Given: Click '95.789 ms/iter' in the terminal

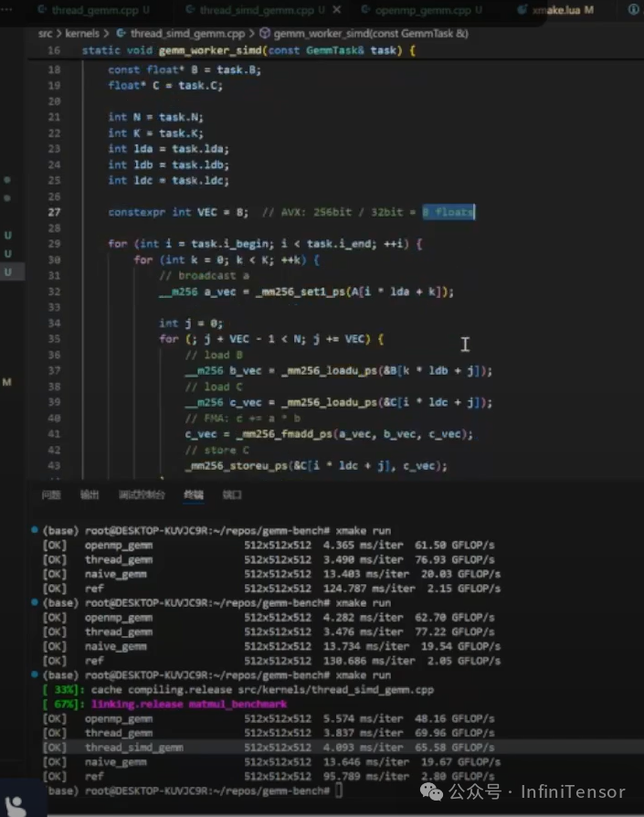Looking at the screenshot, I should click(366, 776).
